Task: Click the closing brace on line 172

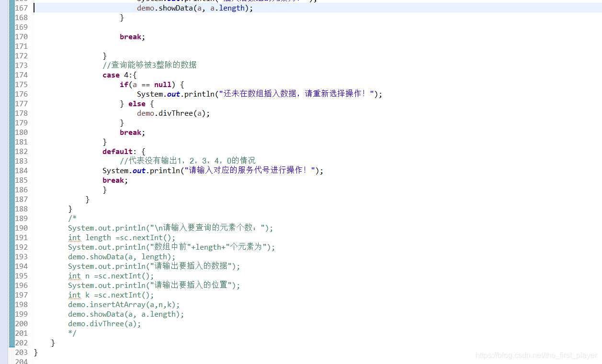Action: click(x=105, y=56)
